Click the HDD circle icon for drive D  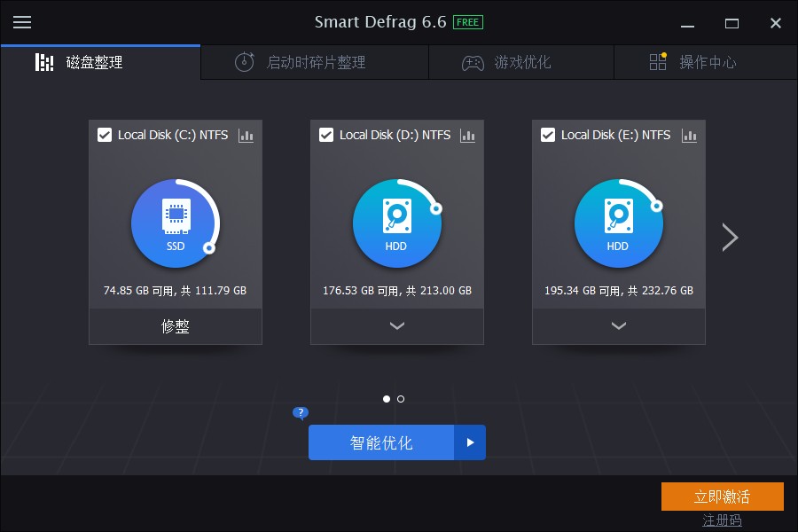pyautogui.click(x=396, y=223)
